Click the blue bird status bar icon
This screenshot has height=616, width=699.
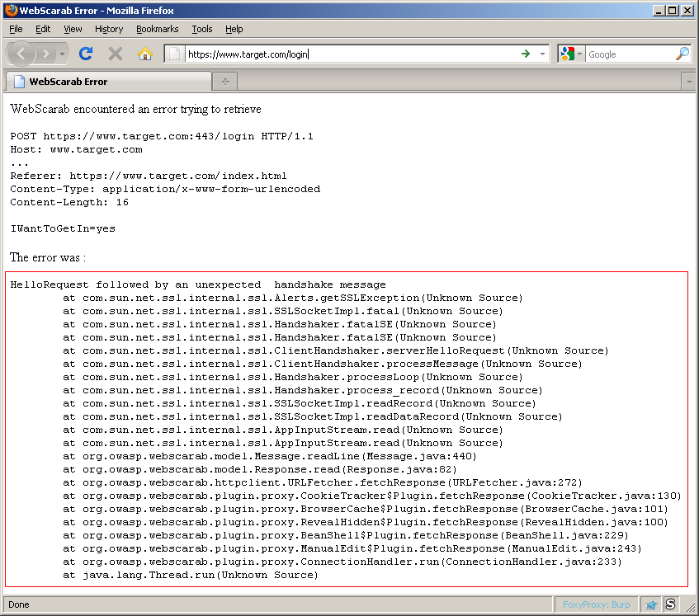click(x=651, y=604)
